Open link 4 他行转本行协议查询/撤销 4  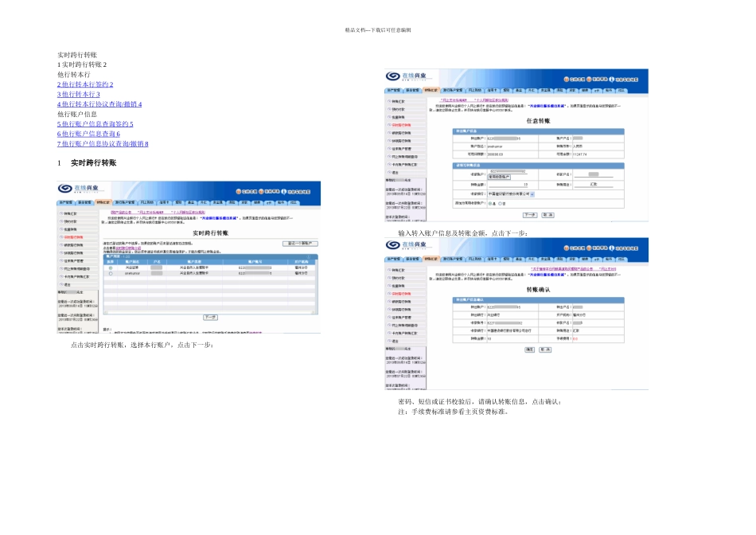point(99,104)
